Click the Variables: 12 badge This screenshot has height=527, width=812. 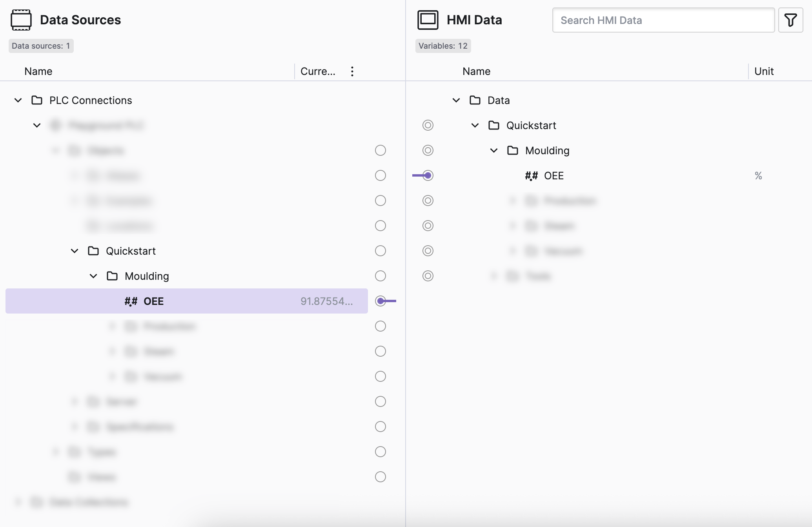coord(443,46)
